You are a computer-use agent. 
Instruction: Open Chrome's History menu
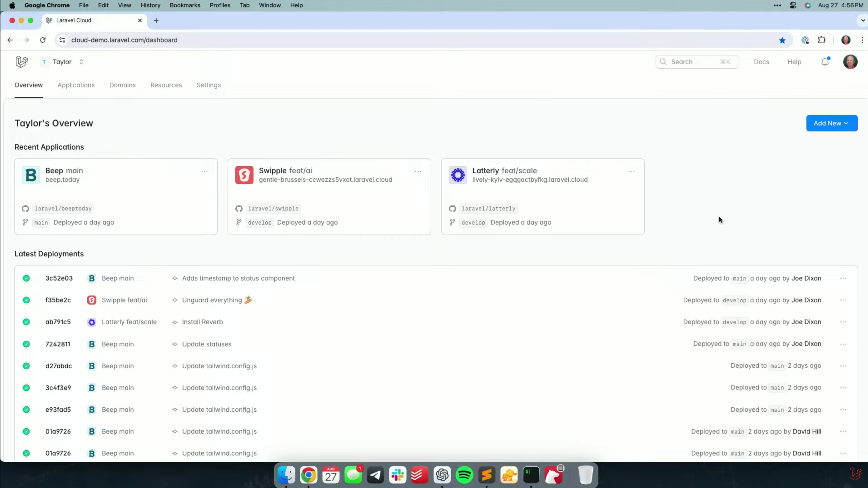click(150, 5)
